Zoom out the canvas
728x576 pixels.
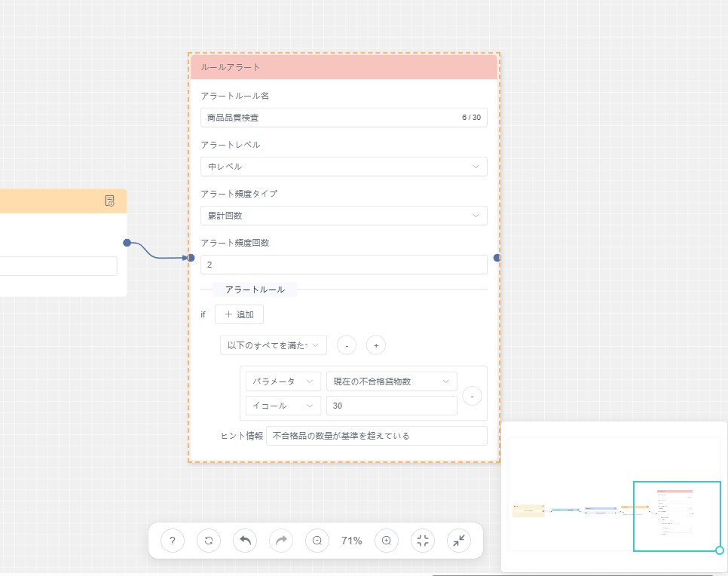[x=317, y=541]
